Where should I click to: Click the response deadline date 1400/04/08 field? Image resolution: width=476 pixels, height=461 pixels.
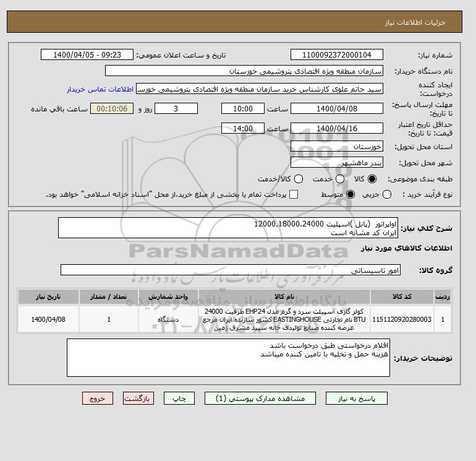point(337,108)
